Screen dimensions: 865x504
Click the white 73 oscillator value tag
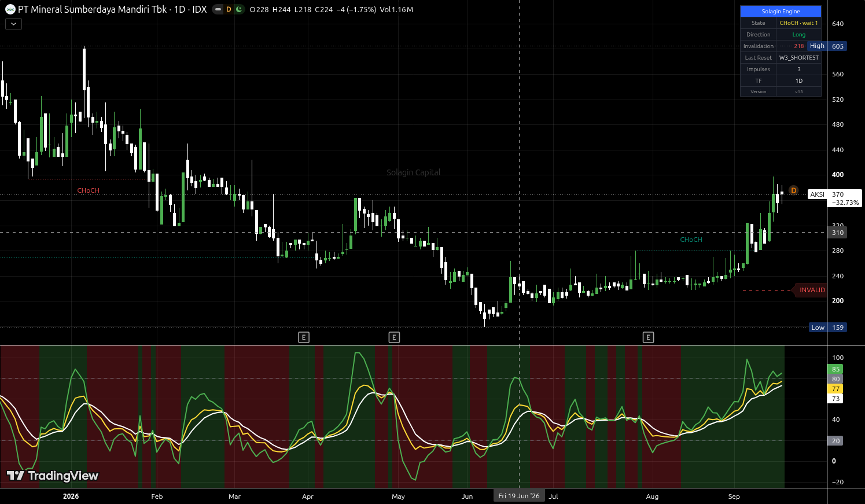[x=835, y=399]
